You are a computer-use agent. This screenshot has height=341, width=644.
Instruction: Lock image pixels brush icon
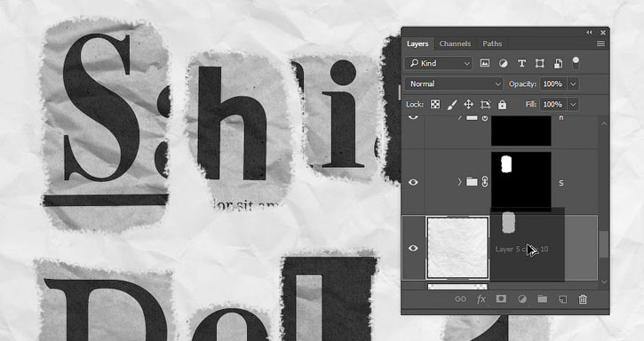click(x=452, y=105)
